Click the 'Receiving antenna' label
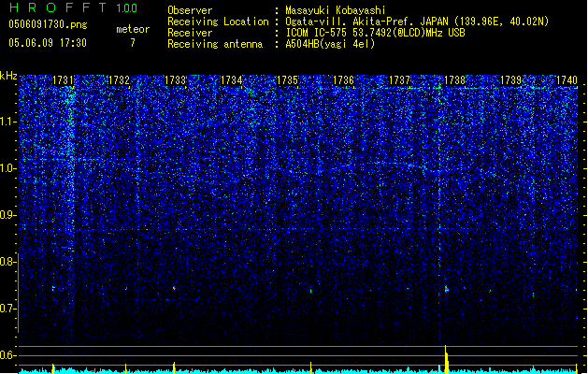 [x=215, y=44]
